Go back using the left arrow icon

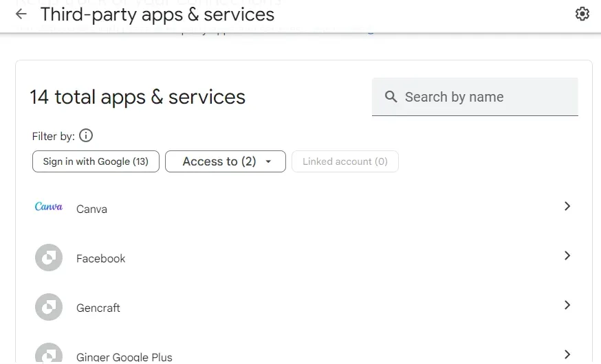(x=21, y=14)
